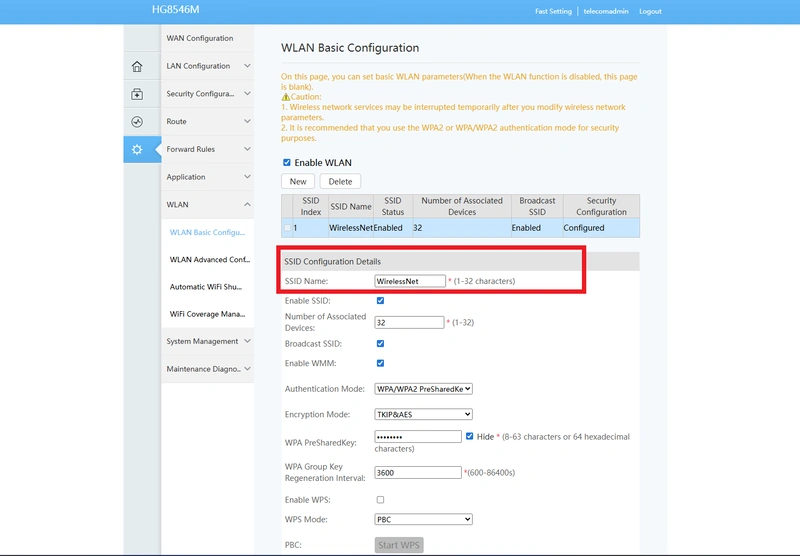Screen dimensions: 800x556
Task: Expand the LAN Configuration menu
Action: click(x=207, y=66)
